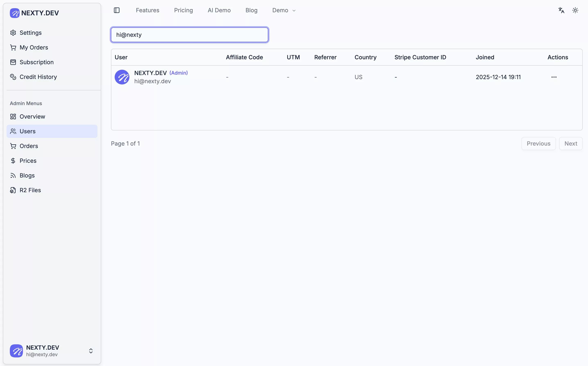Click the NEXTY.DEV logo in sidebar
The image size is (588, 366).
34,13
